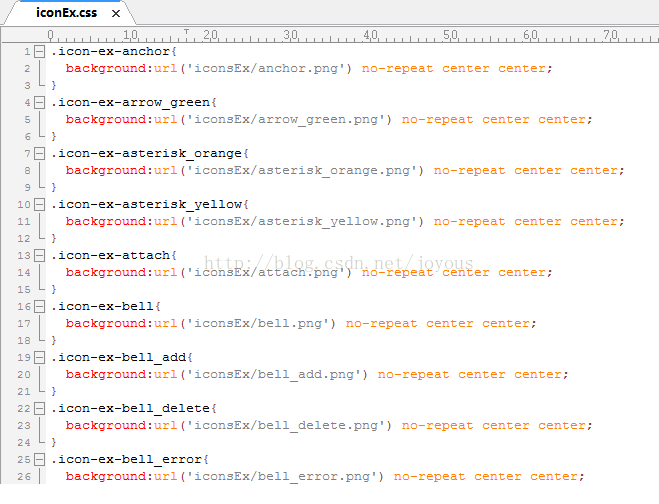Collapse the .icon-ex-bell rule fold

pyautogui.click(x=39, y=306)
